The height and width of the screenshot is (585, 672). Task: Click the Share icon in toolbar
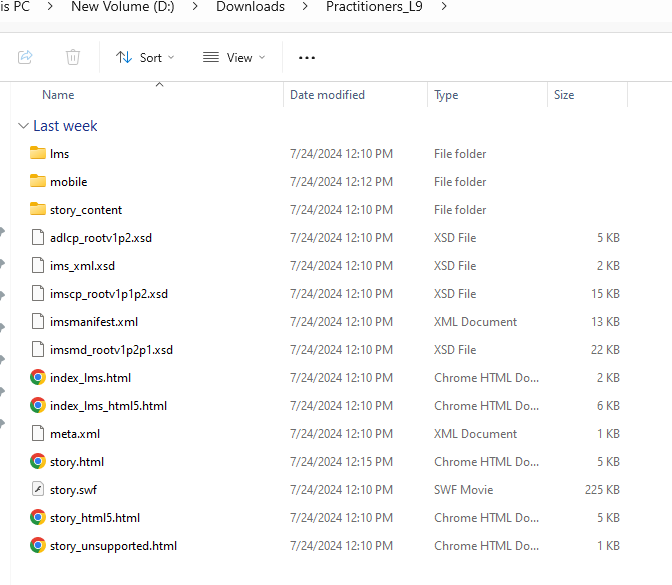(x=25, y=57)
